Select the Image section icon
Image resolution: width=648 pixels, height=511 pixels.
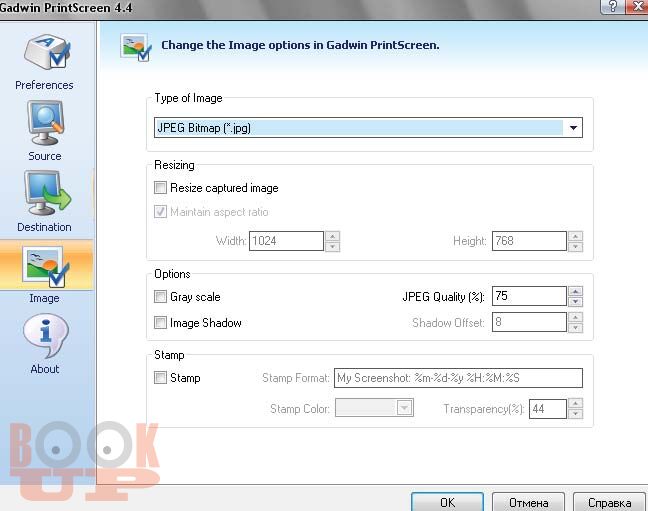(45, 266)
